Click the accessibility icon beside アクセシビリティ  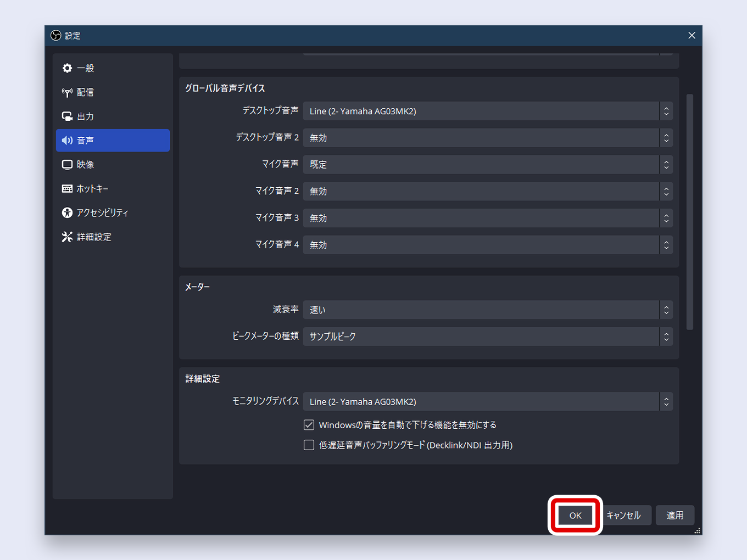point(67,212)
